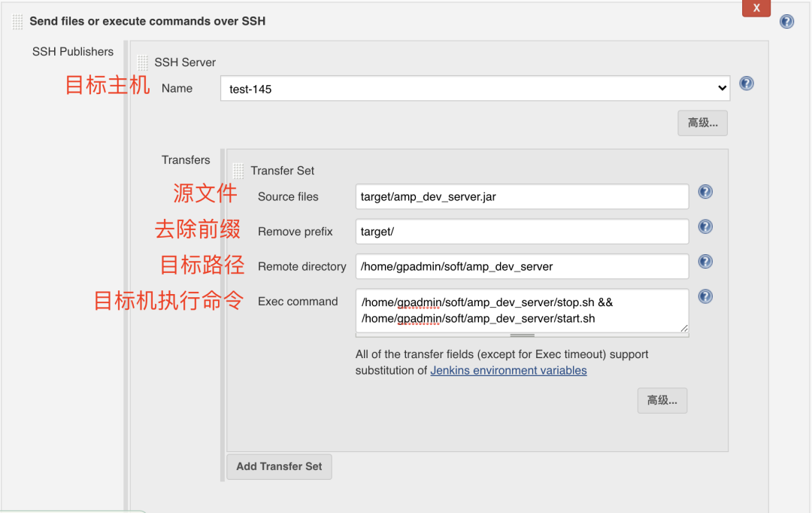Image resolution: width=812 pixels, height=513 pixels.
Task: Click into the Source files input field
Action: click(522, 197)
